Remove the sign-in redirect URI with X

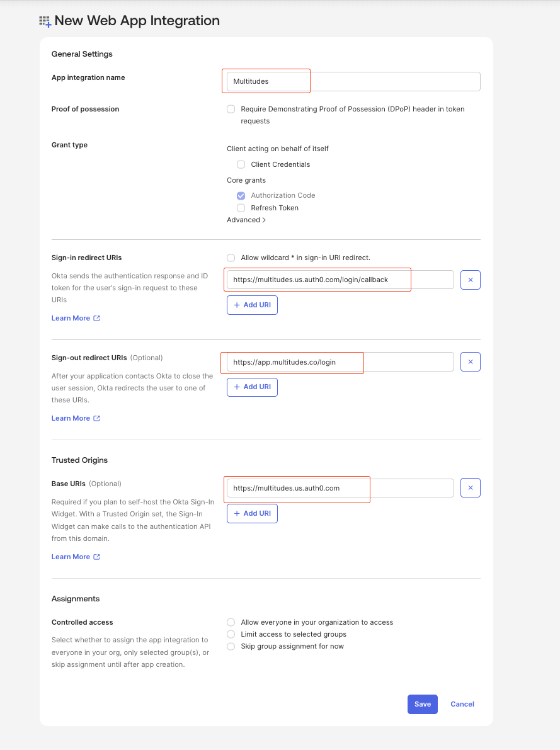(470, 280)
